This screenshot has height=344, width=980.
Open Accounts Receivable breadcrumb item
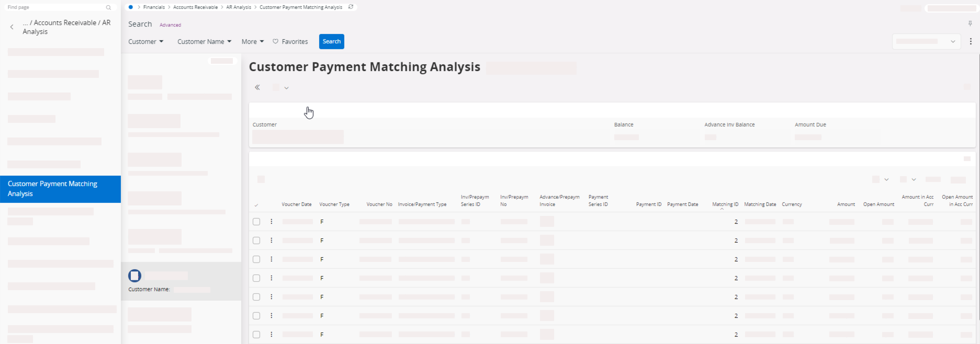pos(195,7)
